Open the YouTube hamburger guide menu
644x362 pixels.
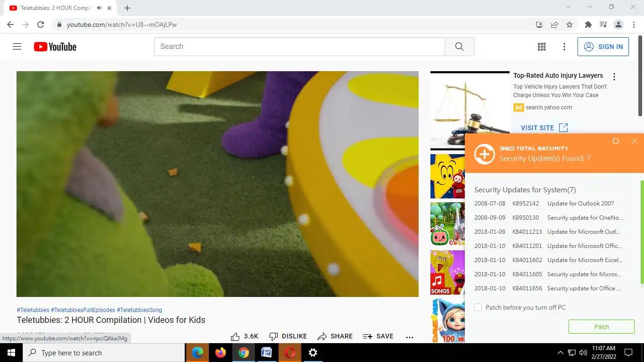17,47
